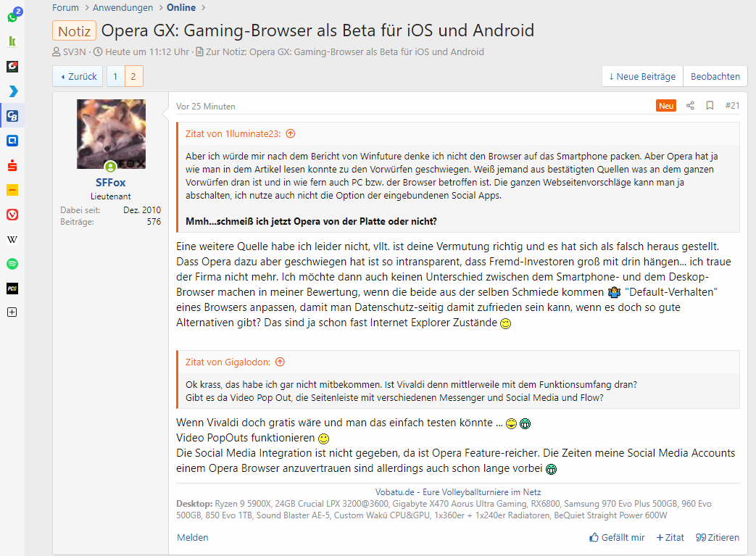Expand the quote from 1lluminate23
756x556 pixels.
pyautogui.click(x=290, y=133)
